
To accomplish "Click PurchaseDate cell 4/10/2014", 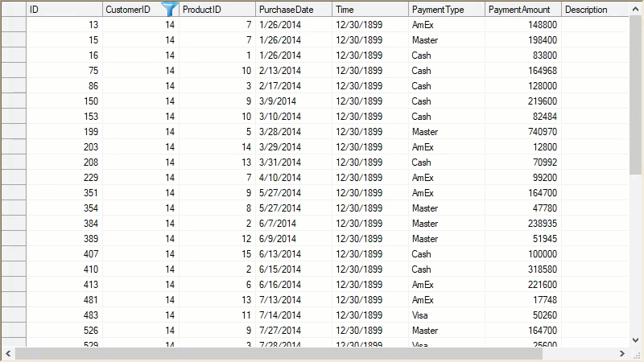I will [x=294, y=178].
